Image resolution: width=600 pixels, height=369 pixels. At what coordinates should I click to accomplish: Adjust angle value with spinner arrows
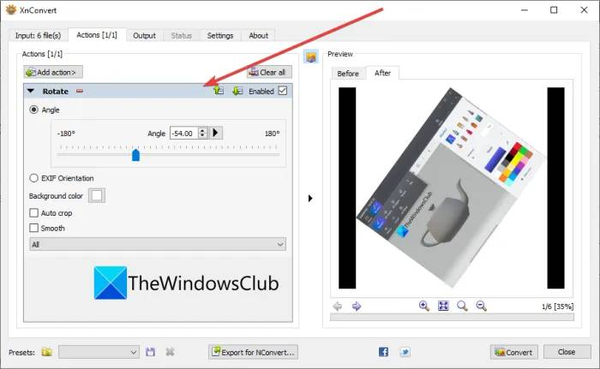click(203, 133)
